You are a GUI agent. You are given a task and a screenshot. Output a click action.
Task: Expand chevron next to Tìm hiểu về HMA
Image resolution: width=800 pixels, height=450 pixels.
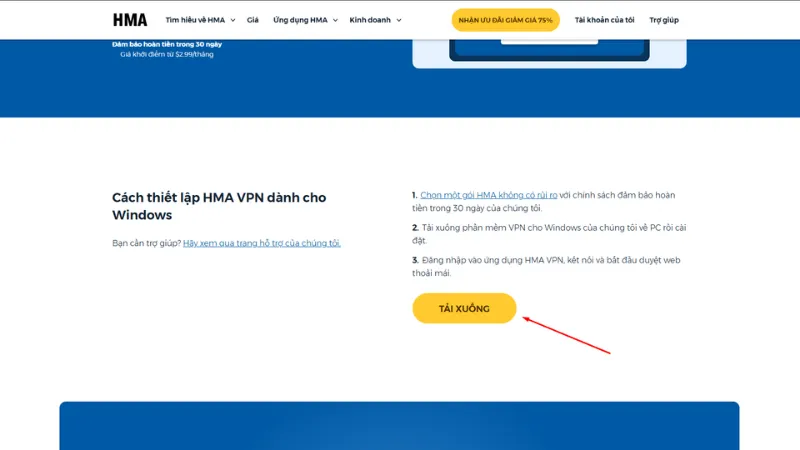point(233,20)
